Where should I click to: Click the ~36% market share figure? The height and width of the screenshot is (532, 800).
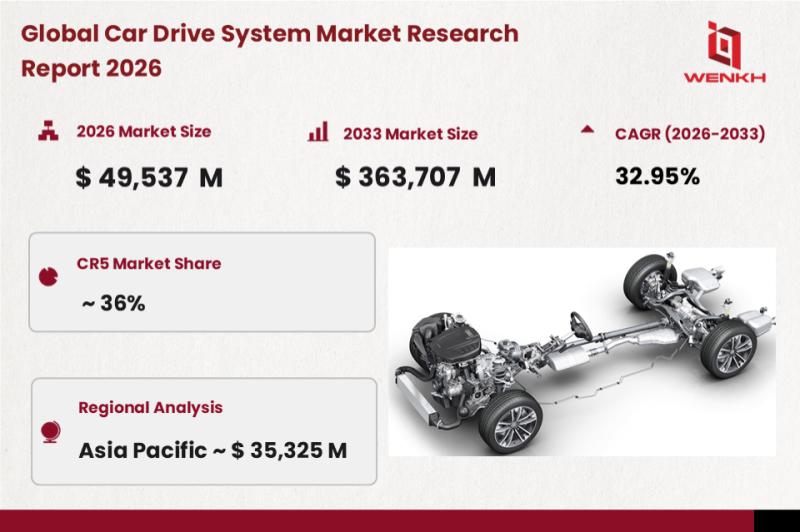[x=113, y=301]
